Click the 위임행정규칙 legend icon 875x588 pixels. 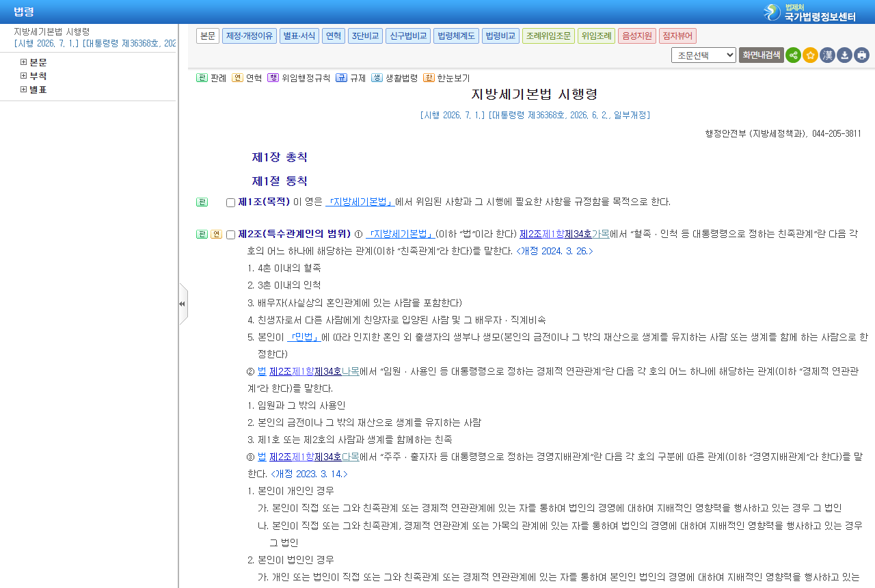(x=273, y=78)
